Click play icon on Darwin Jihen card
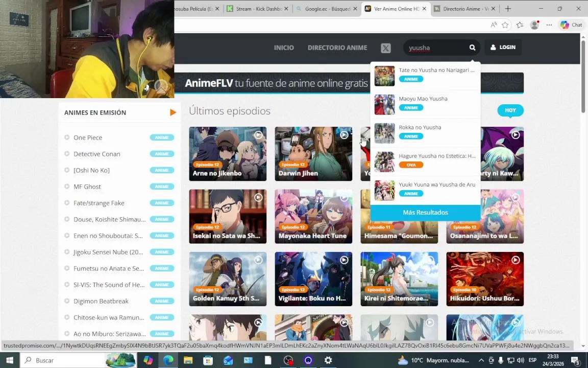This screenshot has height=368, width=588. coord(344,135)
